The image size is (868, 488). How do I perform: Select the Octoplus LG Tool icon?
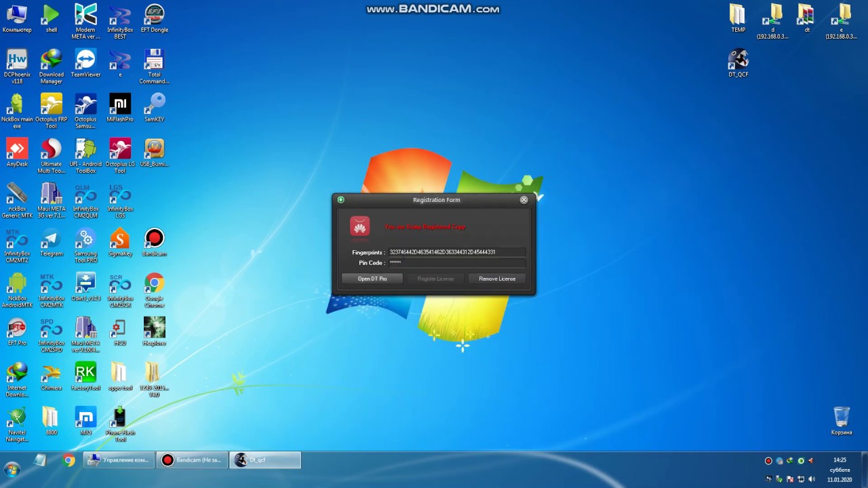120,156
